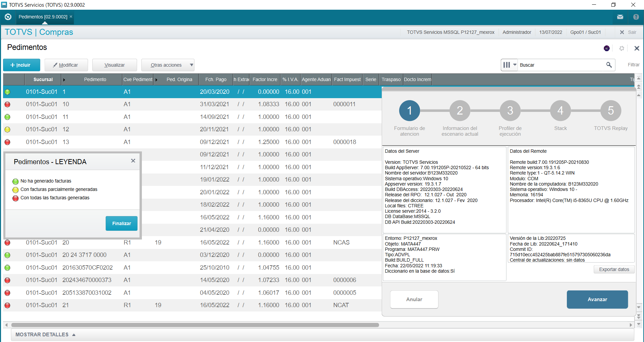Click yellow status icon of pedimento 12 row

pyautogui.click(x=7, y=129)
